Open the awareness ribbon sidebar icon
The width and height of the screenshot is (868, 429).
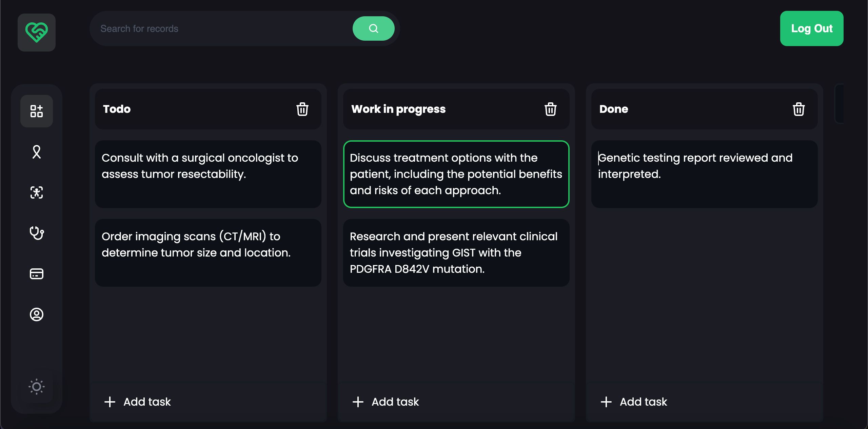[37, 152]
